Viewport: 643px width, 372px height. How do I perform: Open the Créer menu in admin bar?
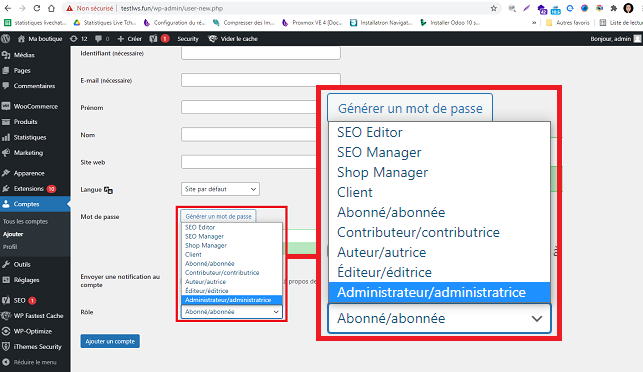130,39
